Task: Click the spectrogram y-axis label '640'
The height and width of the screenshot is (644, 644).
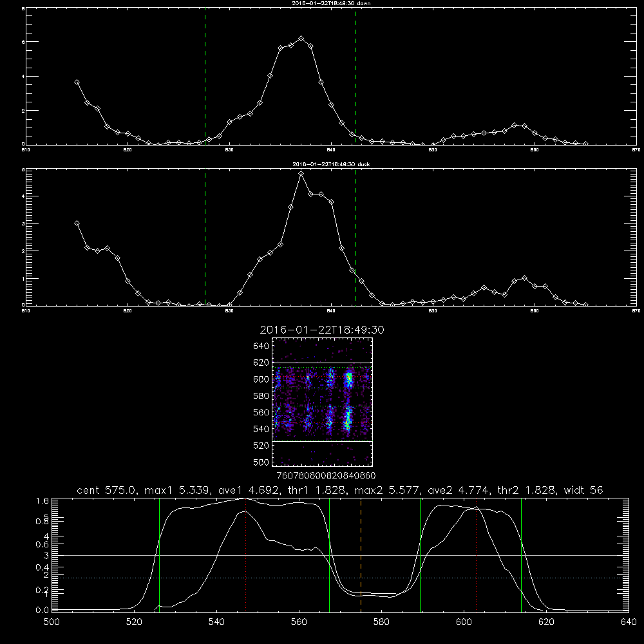Action: [261, 346]
